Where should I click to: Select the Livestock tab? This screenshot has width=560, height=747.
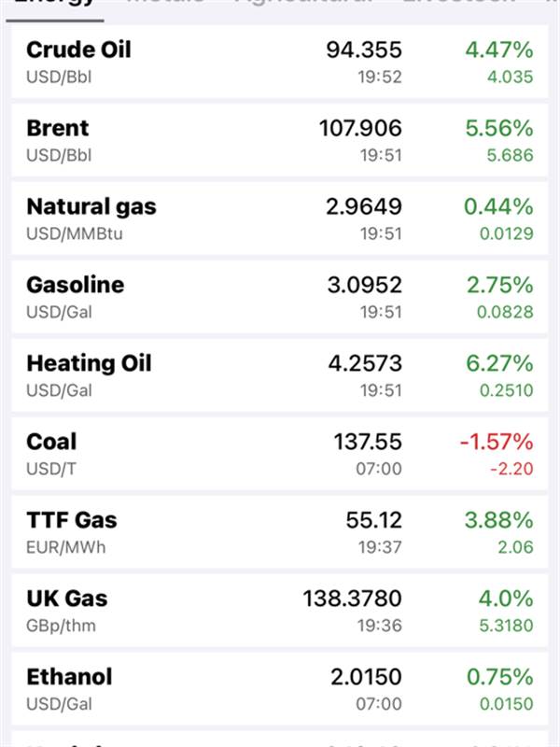coord(457,3)
